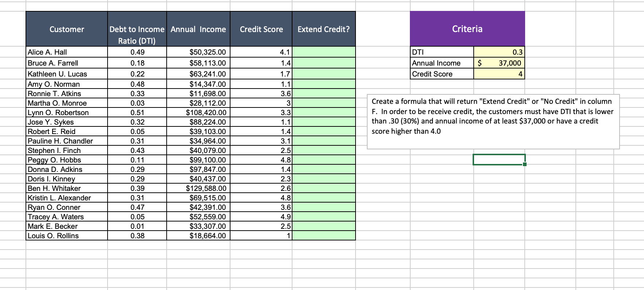Select the Credit Score column header
This screenshot has width=644, height=290.
pyautogui.click(x=261, y=29)
